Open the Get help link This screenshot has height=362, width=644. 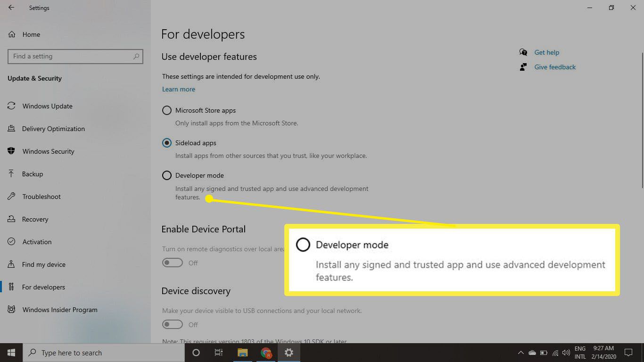[547, 52]
